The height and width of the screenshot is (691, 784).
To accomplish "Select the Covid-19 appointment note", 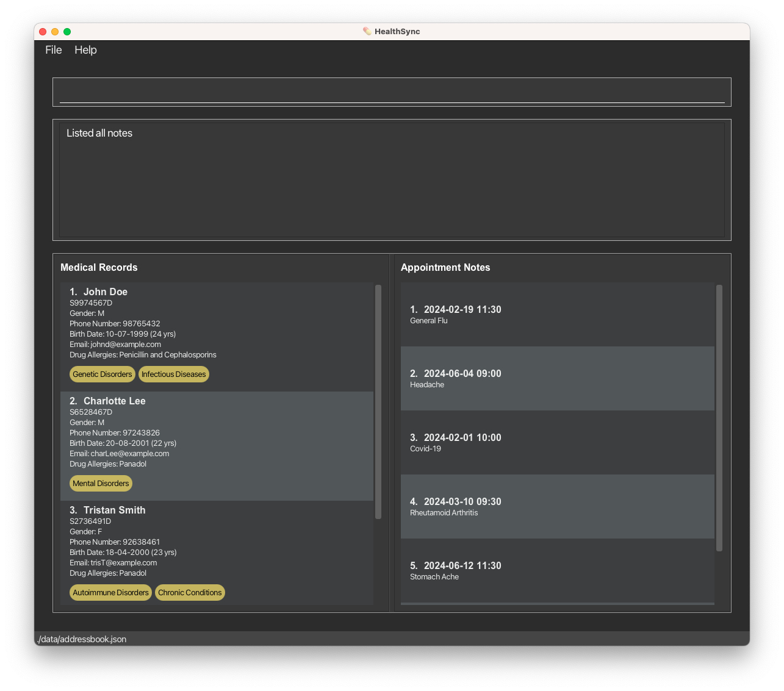I will (558, 443).
